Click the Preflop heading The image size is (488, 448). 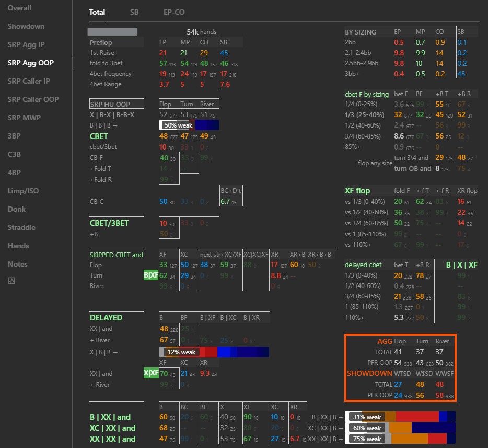pos(101,43)
